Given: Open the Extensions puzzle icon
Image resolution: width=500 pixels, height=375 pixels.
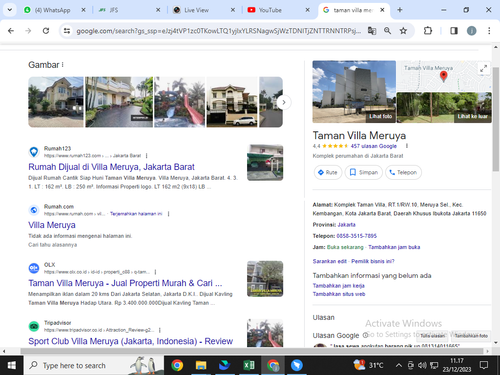Looking at the screenshot, I should [428, 31].
